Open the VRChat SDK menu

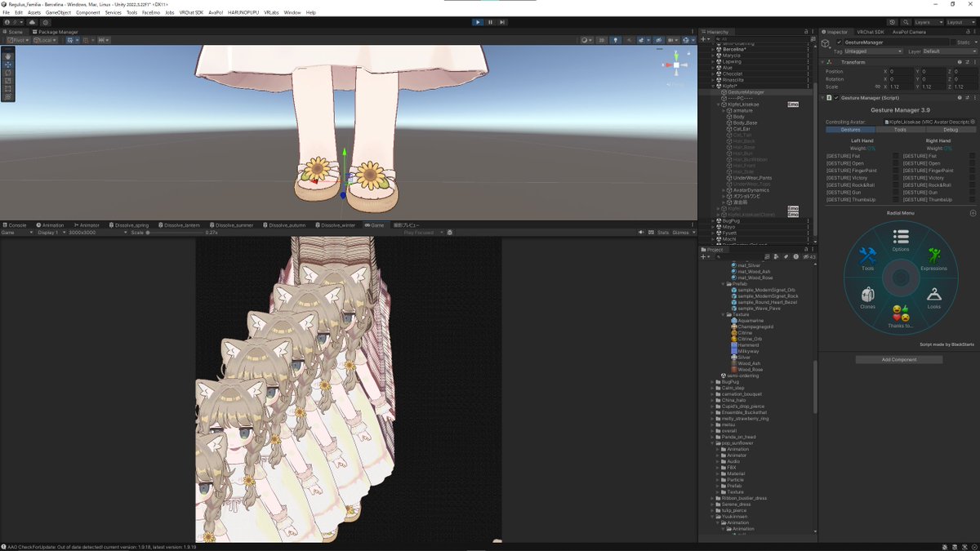coord(191,12)
